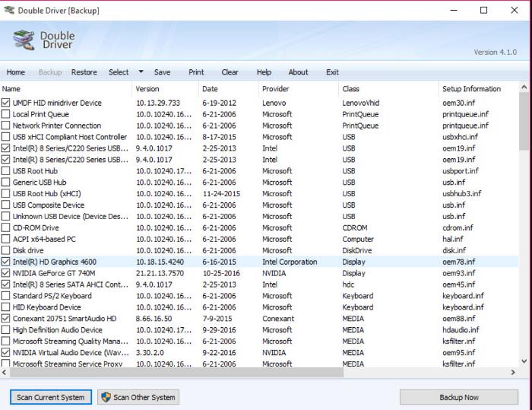Click the Select menu item
This screenshot has width=532, height=410.
119,72
